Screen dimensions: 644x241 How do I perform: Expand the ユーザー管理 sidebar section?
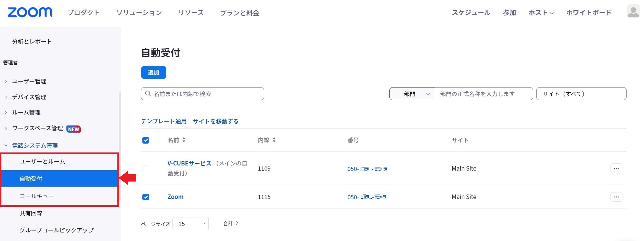tap(29, 81)
